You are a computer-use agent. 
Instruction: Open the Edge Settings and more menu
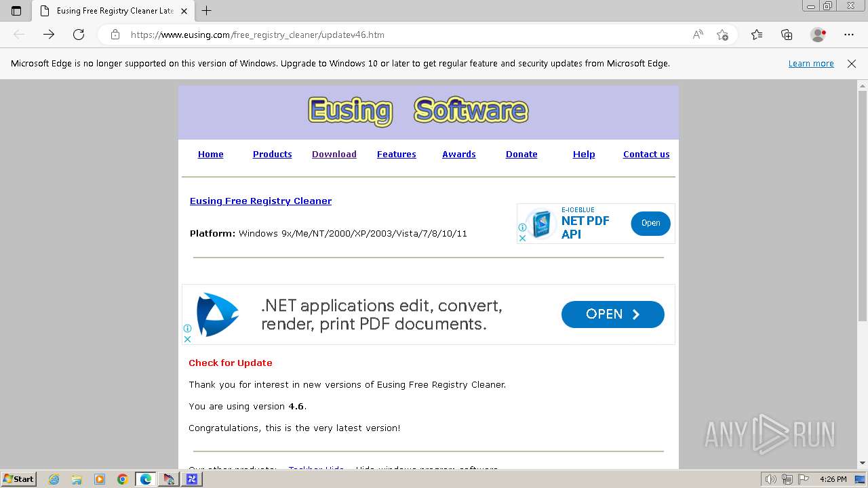849,35
